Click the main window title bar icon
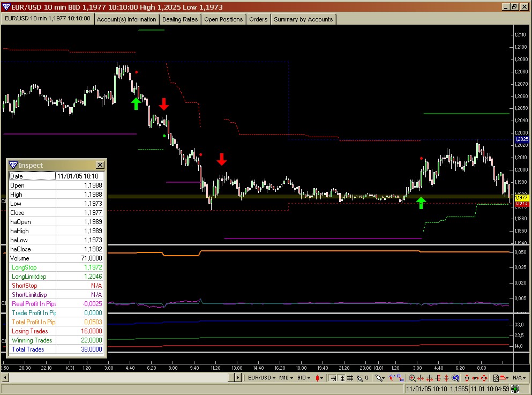The height and width of the screenshot is (395, 532). 6,7
